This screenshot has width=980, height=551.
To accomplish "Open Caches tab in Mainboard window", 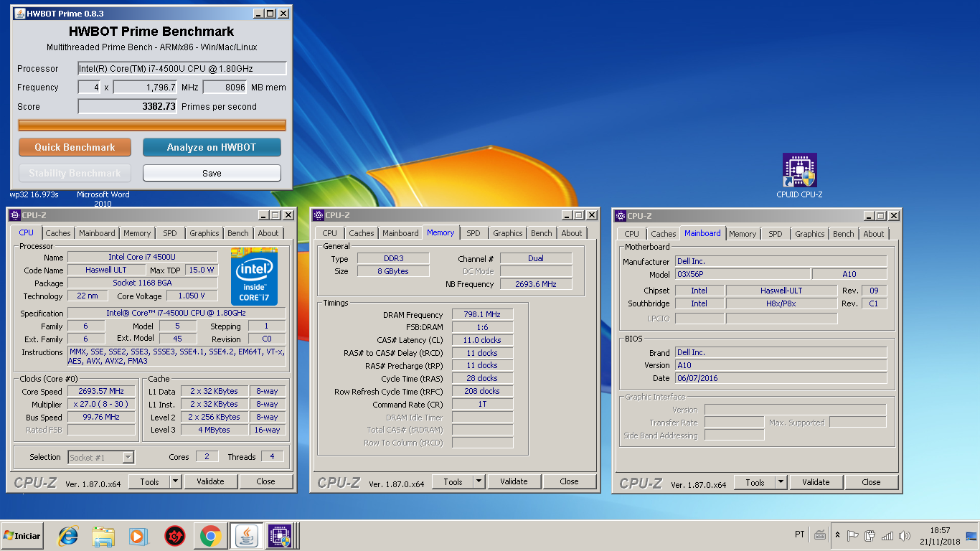I will point(664,234).
